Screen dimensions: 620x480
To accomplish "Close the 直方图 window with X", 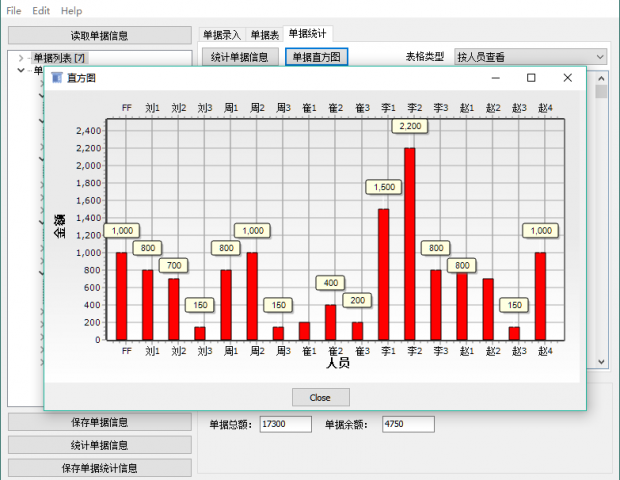I will point(567,78).
